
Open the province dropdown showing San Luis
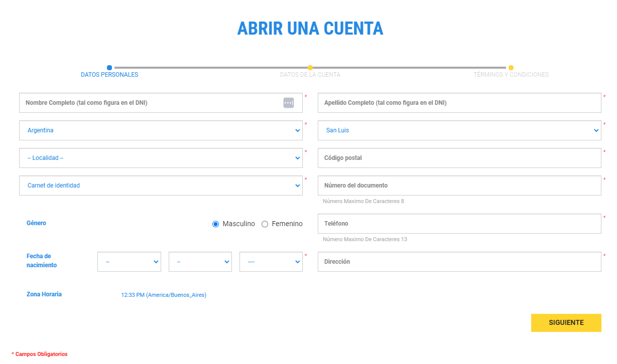459,130
